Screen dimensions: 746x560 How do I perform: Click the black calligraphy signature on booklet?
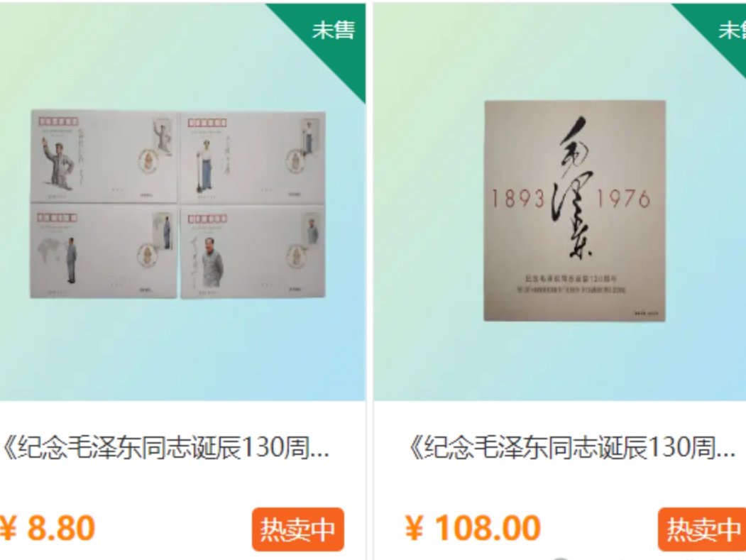[573, 188]
